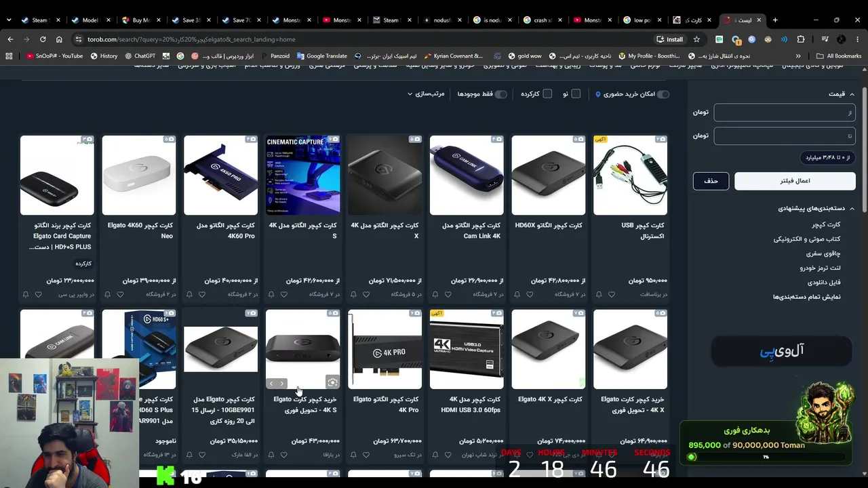Open the browser home page
Screen dimensions: 868x488
(x=59, y=39)
